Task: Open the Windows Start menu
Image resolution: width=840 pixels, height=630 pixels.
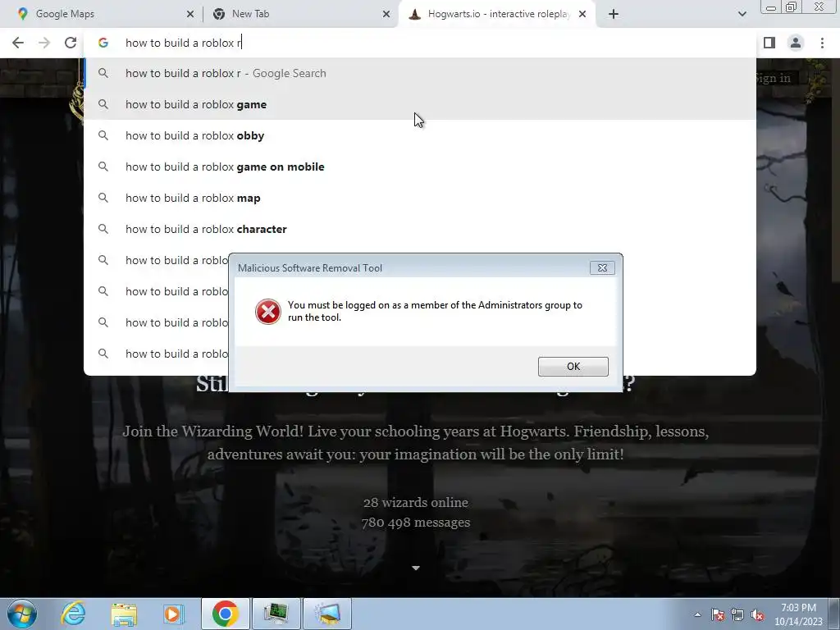Action: point(22,614)
